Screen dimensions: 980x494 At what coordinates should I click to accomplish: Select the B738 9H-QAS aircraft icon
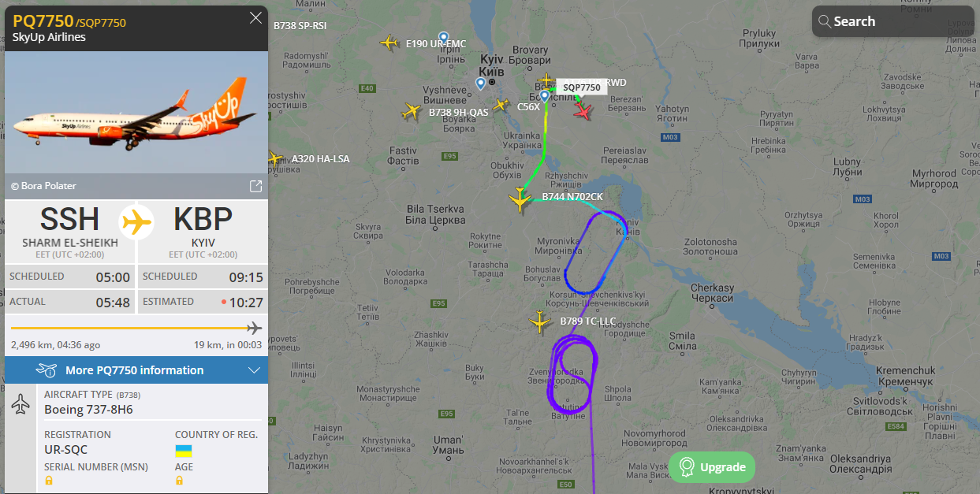click(x=411, y=112)
